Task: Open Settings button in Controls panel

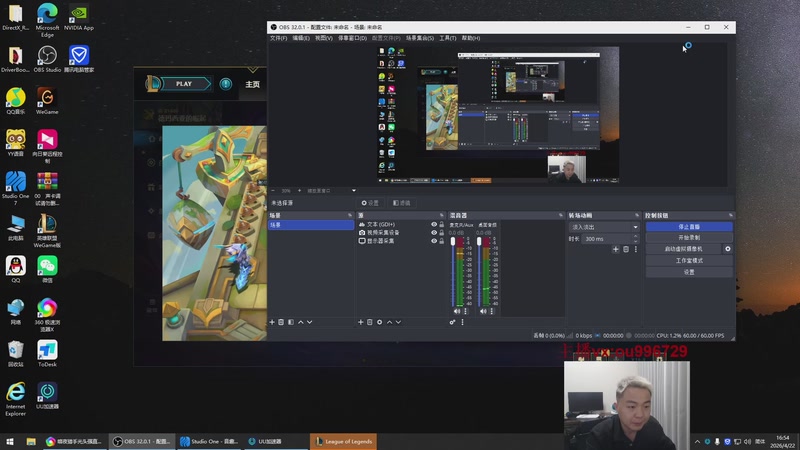Action: [x=689, y=272]
